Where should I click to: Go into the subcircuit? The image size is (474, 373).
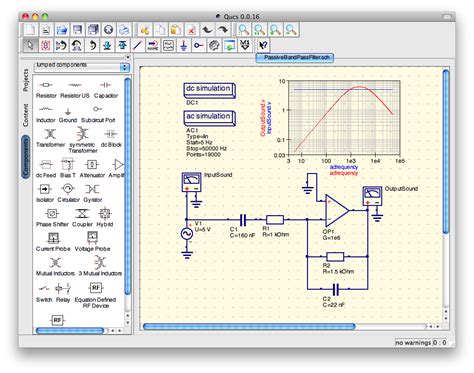click(107, 45)
